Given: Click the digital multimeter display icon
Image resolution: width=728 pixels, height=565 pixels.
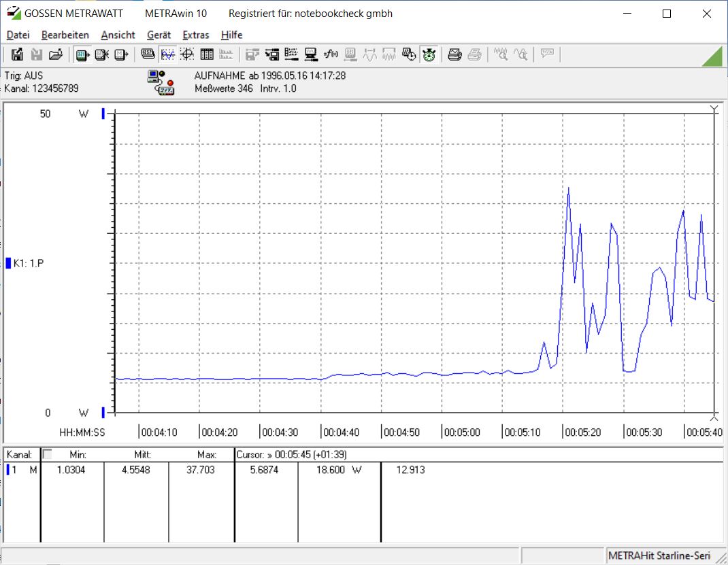Looking at the screenshot, I should [148, 55].
